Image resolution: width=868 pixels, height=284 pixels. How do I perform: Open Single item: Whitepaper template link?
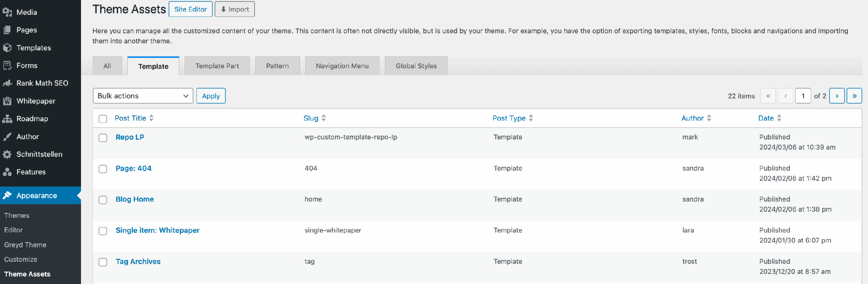[158, 230]
